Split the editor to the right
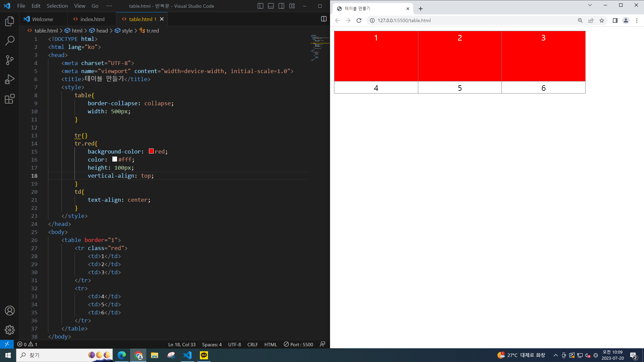 (324, 19)
